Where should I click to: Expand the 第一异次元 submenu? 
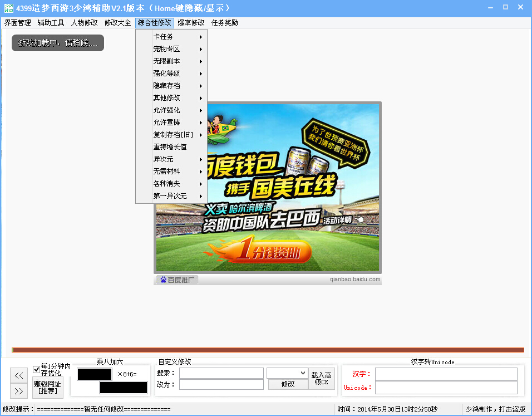(x=171, y=195)
